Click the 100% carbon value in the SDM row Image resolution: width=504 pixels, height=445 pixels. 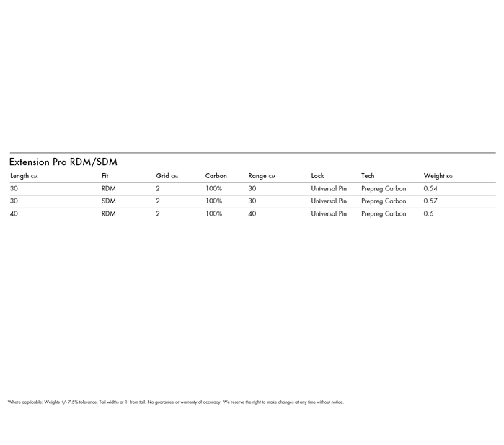click(213, 201)
